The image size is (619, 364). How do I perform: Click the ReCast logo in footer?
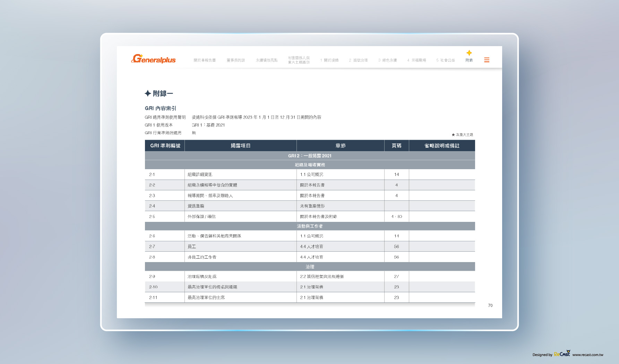(x=562, y=353)
